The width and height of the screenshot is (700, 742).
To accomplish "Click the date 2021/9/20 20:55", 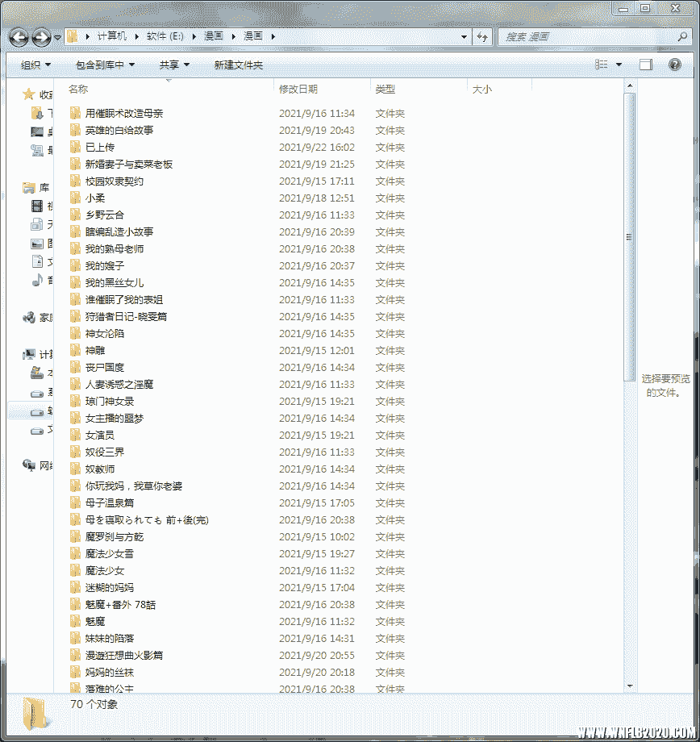I will [x=317, y=656].
